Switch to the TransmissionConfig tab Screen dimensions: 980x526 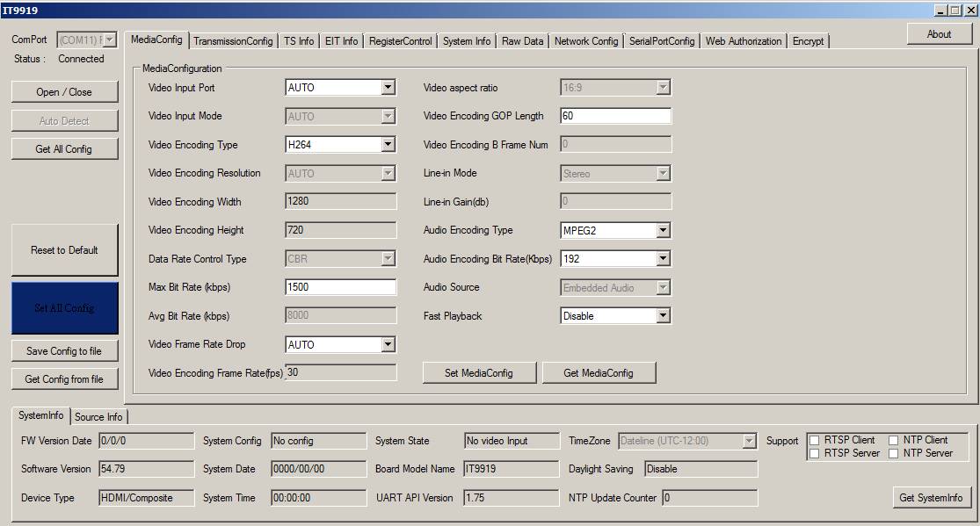click(233, 41)
